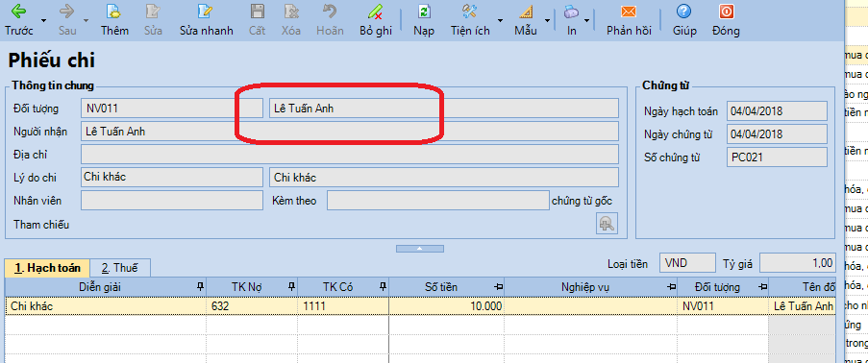The image size is (868, 363).
Task: Click the Người nhận field
Action: (x=350, y=132)
